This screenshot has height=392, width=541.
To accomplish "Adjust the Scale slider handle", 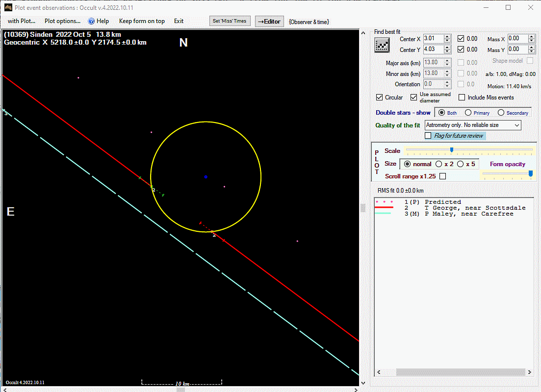I will [452, 150].
